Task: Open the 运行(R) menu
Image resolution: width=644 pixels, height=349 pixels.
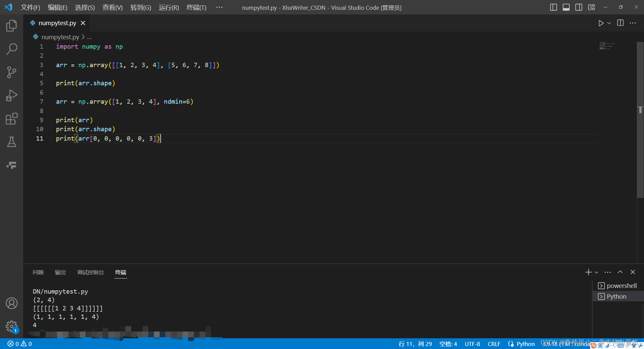Action: point(169,7)
